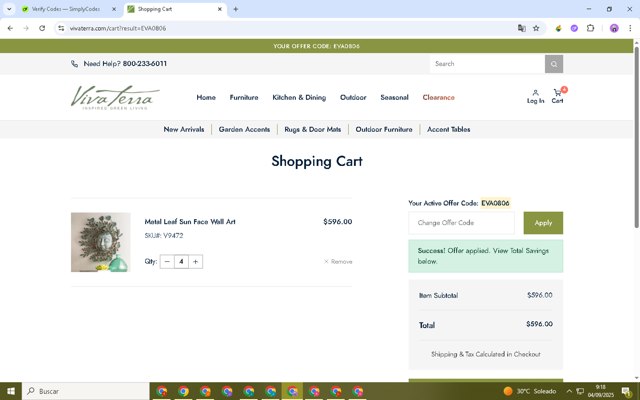Open the Chrome profile avatar
640x400 pixels.
614,28
